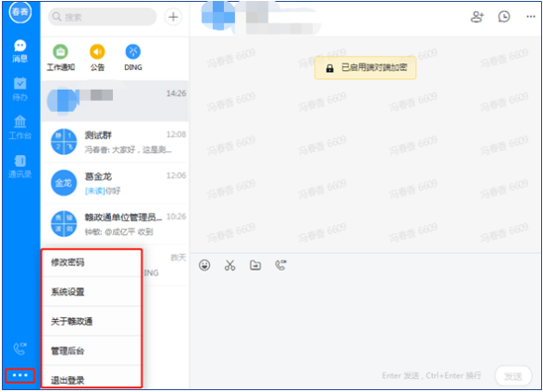The image size is (543, 392).
Task: Click the 发送 send button
Action: tap(513, 376)
